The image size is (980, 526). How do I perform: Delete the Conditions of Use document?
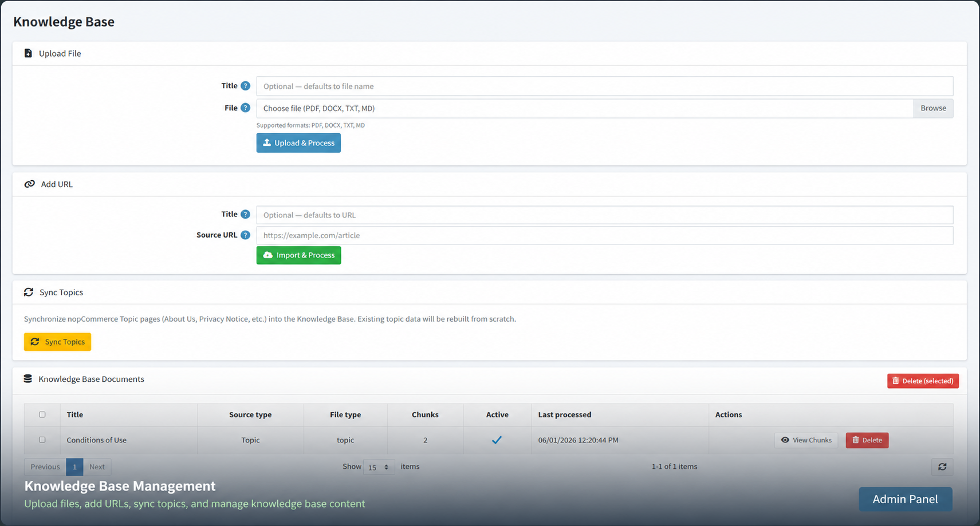[867, 440]
